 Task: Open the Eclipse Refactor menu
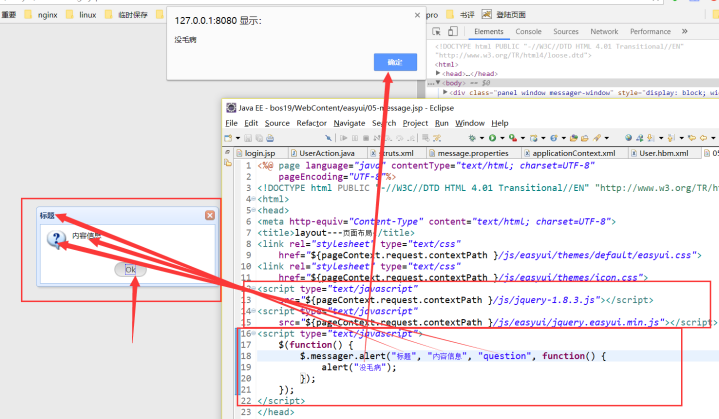point(311,123)
